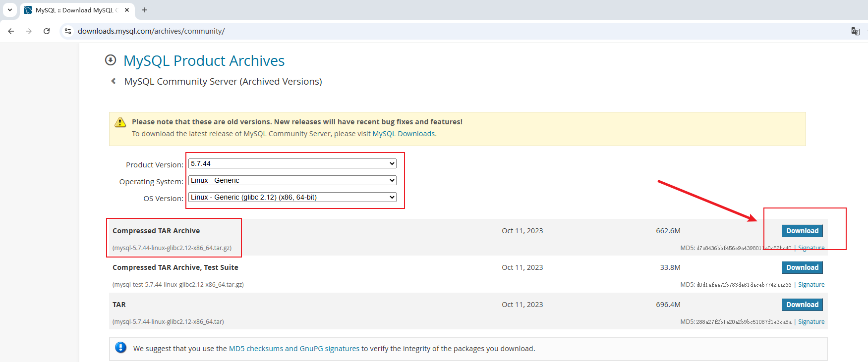Click the Operating System label

151,182
